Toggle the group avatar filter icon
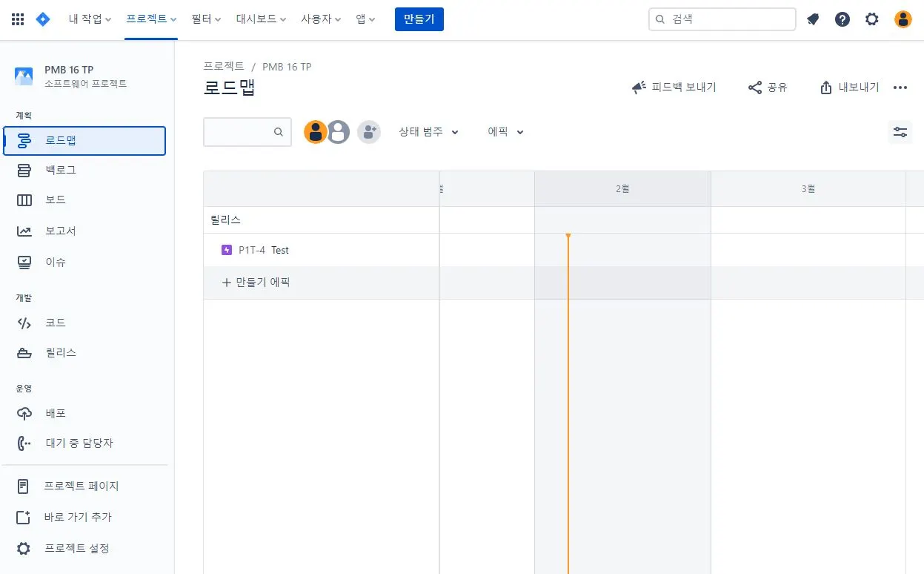924x574 pixels. coord(368,131)
